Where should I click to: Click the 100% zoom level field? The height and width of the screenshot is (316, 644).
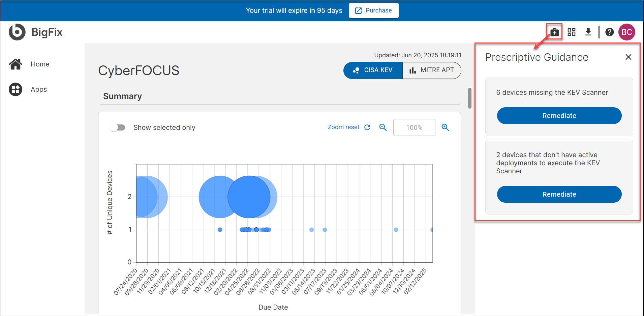(x=414, y=127)
